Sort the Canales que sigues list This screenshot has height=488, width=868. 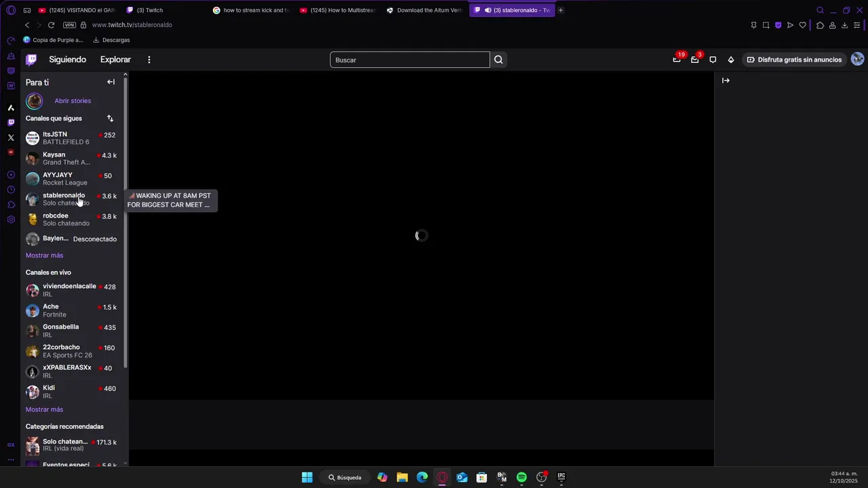(110, 119)
